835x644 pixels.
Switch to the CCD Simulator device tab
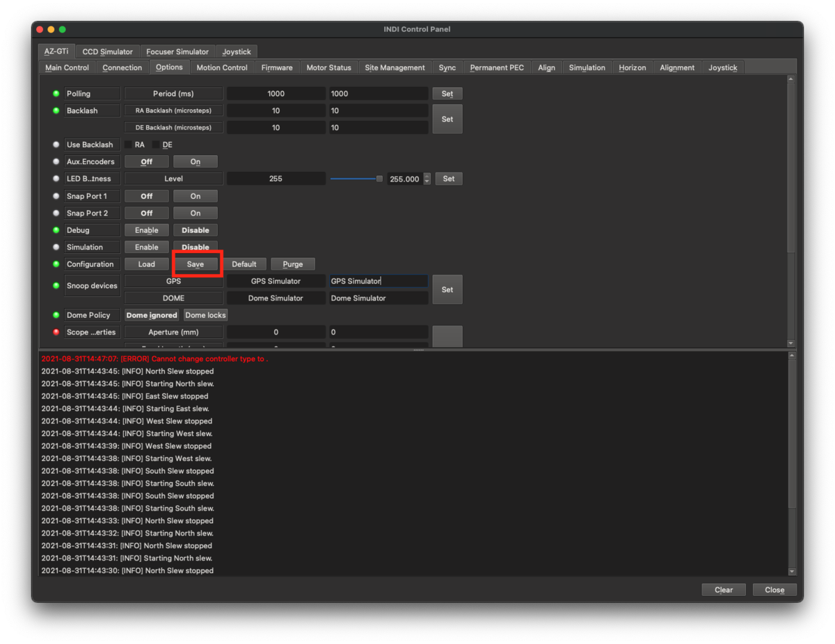coord(107,51)
